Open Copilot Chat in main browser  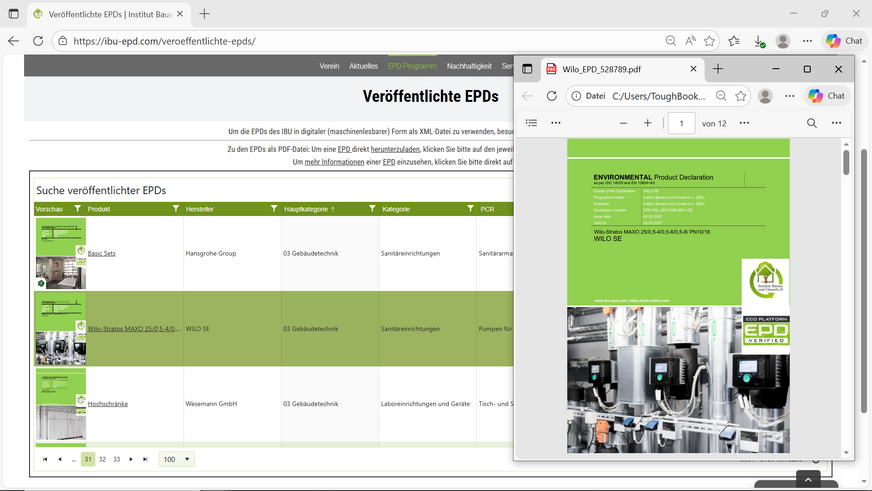pos(844,41)
